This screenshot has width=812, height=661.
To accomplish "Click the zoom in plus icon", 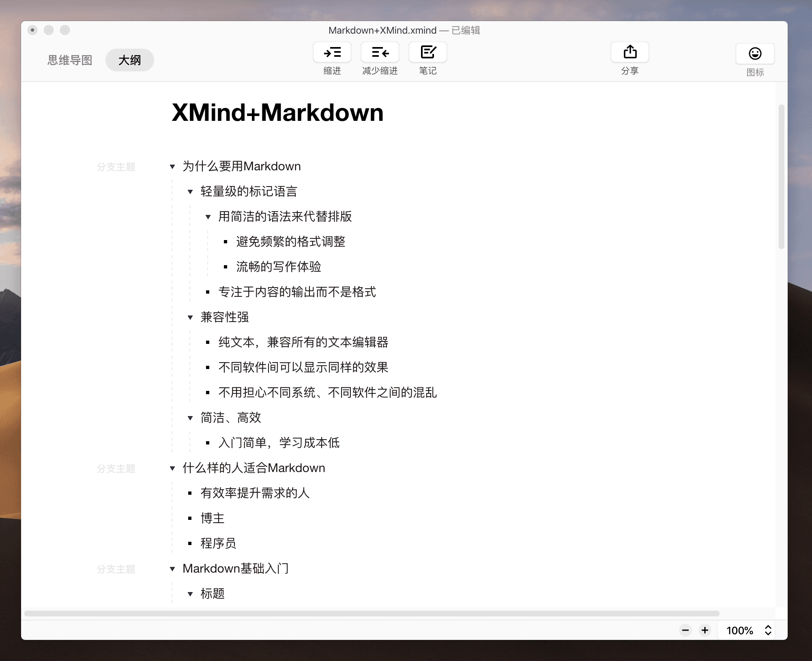I will click(705, 630).
